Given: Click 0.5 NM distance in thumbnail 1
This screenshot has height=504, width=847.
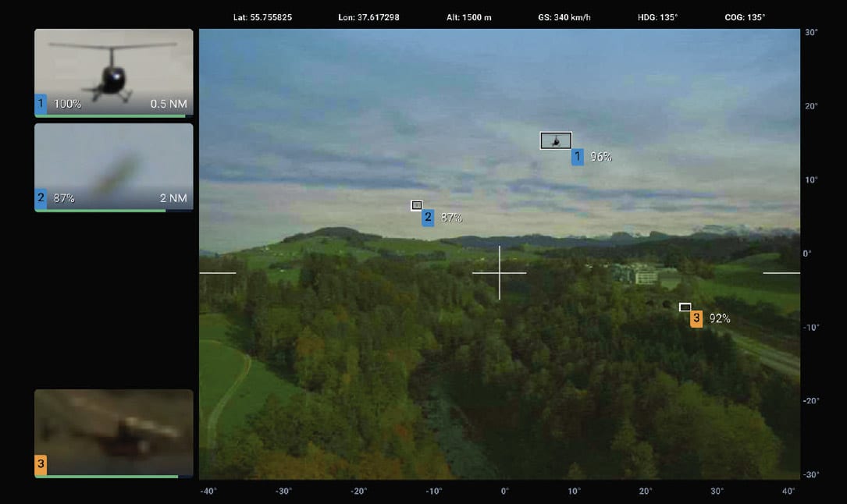Looking at the screenshot, I should click(169, 104).
